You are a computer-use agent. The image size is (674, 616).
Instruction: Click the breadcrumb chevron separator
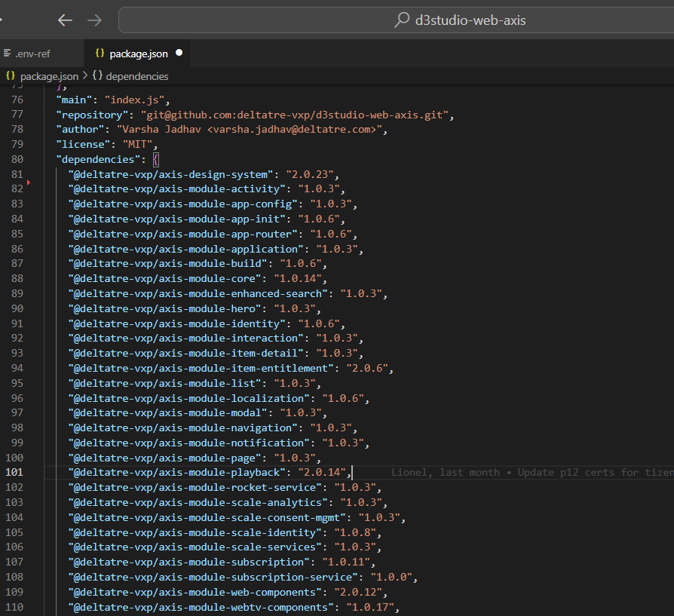coord(85,75)
